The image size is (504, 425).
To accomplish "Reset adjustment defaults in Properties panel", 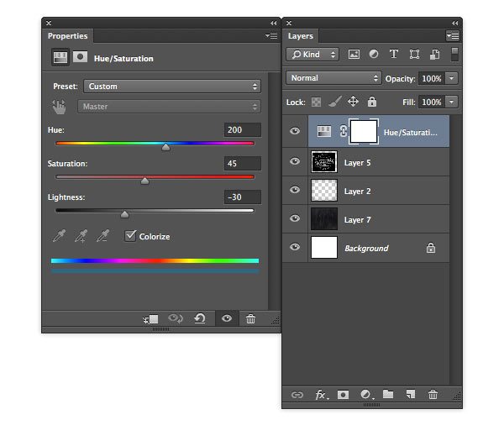I will click(201, 319).
